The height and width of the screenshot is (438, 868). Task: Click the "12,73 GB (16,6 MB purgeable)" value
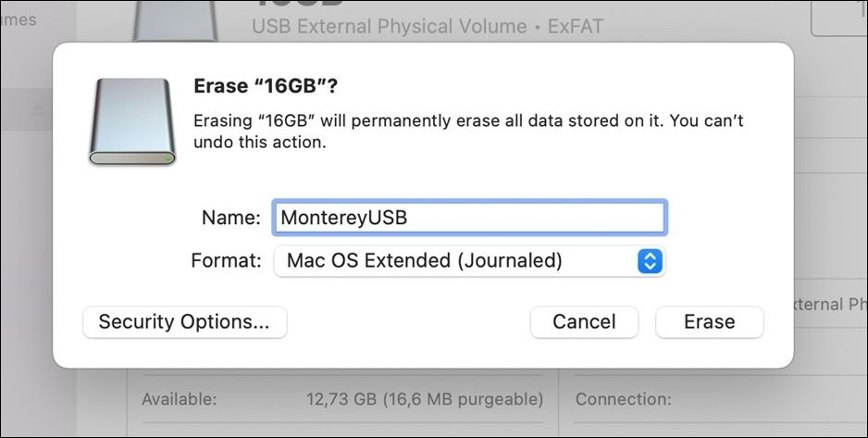[x=425, y=400]
